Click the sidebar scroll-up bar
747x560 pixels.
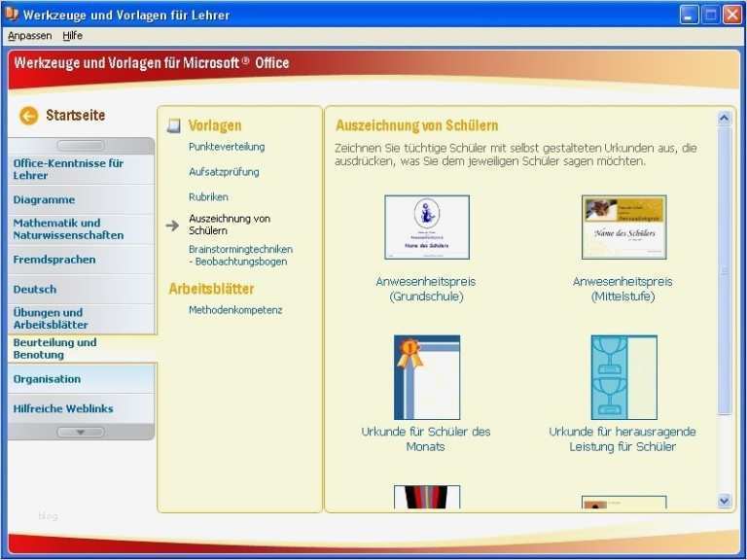pos(81,145)
